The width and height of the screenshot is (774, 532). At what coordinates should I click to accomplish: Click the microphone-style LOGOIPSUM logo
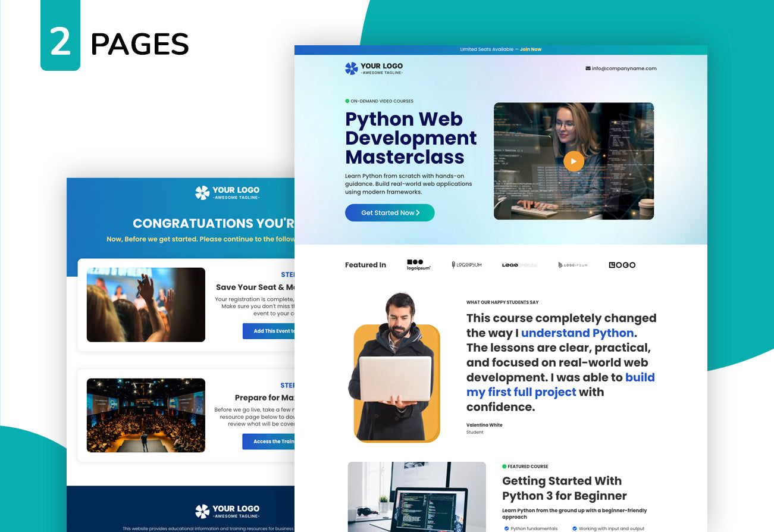468,265
